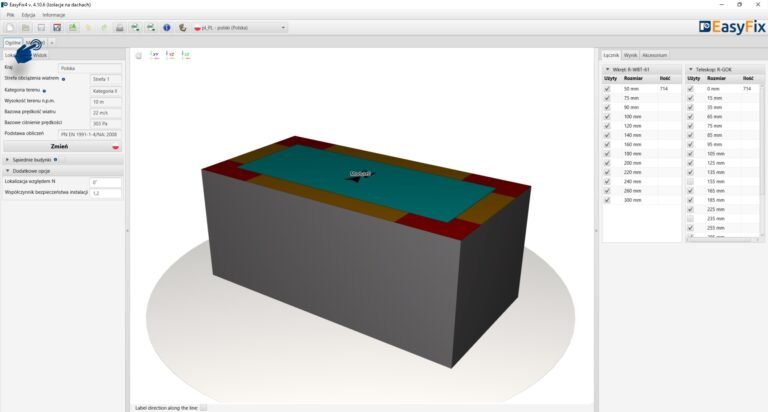Uncheck the 100 mm Wkręt size
Screen dimensions: 768x412
point(607,117)
